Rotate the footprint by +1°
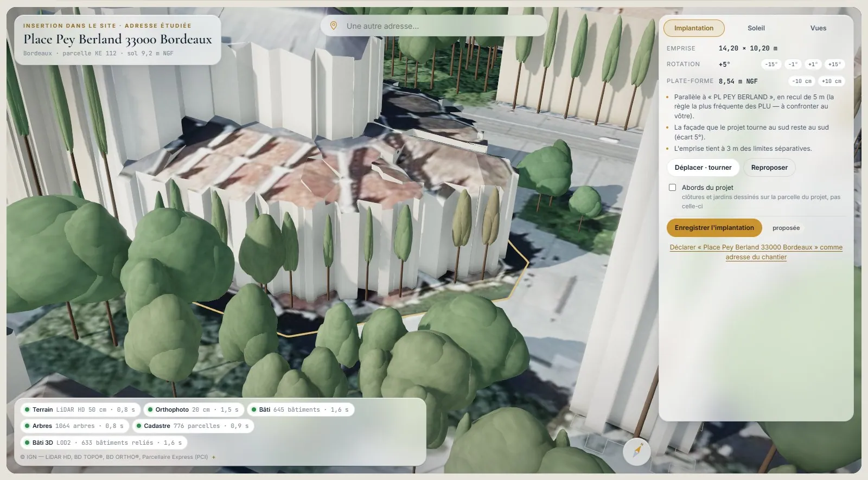Image resolution: width=868 pixels, height=480 pixels. [x=813, y=65]
